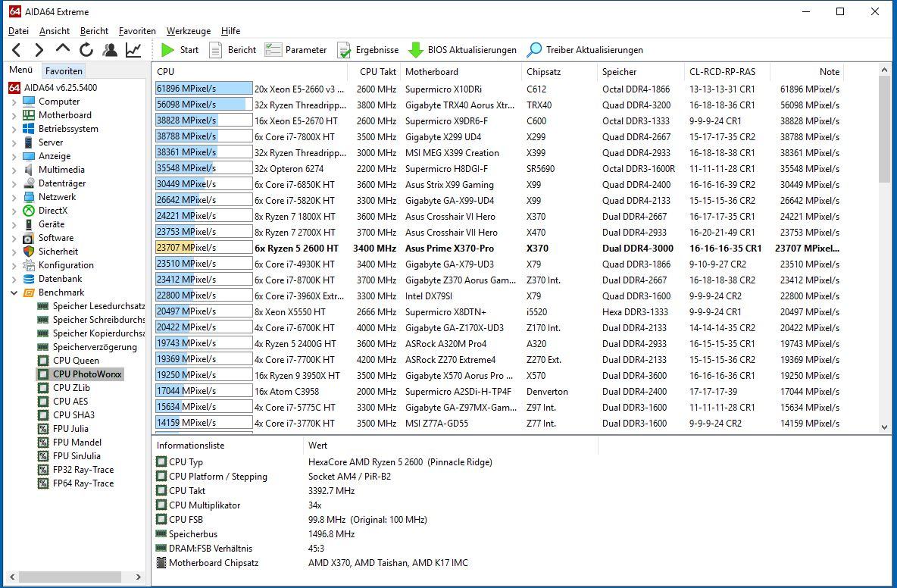Open the graph chart icon in toolbar
Viewport: 897px width, 588px height.
[x=133, y=50]
